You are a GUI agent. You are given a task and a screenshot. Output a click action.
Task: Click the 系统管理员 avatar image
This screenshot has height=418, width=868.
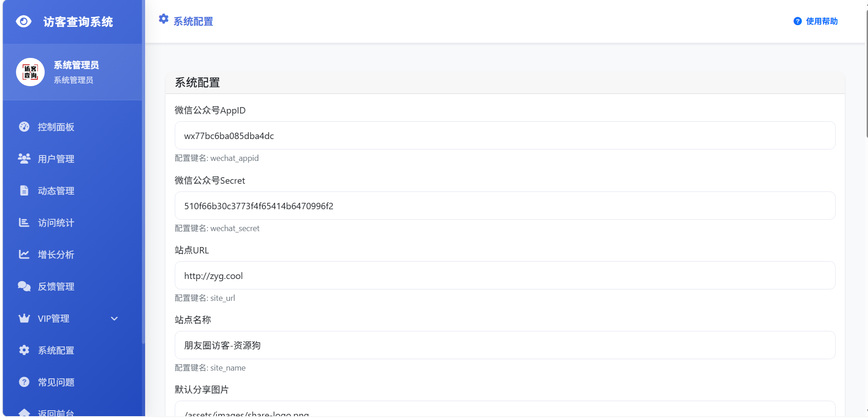[x=31, y=72]
